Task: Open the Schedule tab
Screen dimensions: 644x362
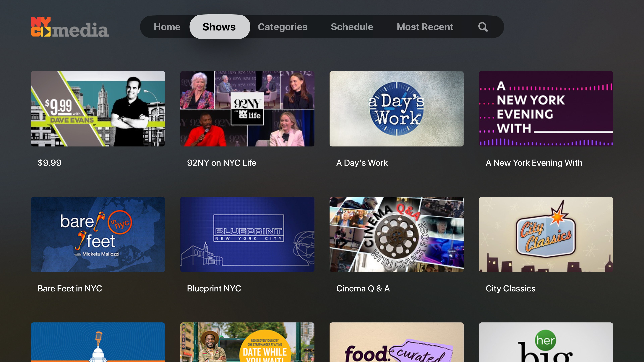Action: coord(352,27)
